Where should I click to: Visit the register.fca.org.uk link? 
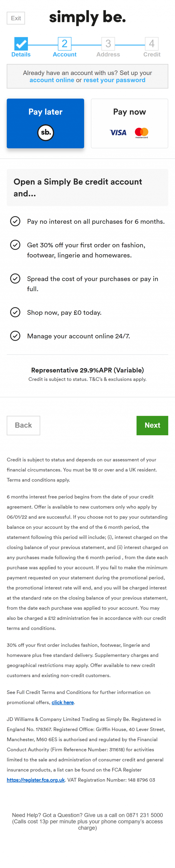point(36,780)
